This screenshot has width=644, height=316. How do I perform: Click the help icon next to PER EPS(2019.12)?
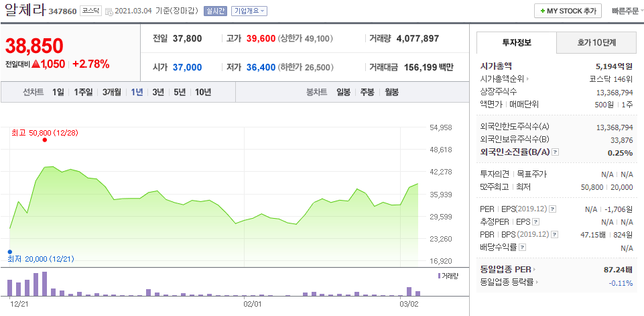click(552, 209)
